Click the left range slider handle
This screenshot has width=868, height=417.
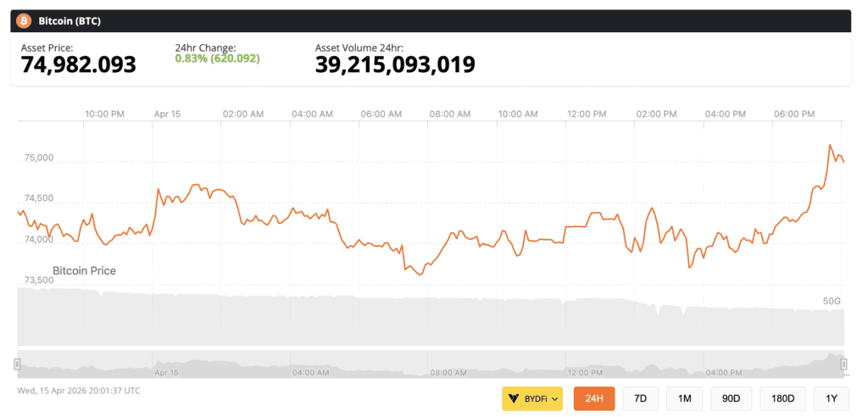pyautogui.click(x=17, y=364)
